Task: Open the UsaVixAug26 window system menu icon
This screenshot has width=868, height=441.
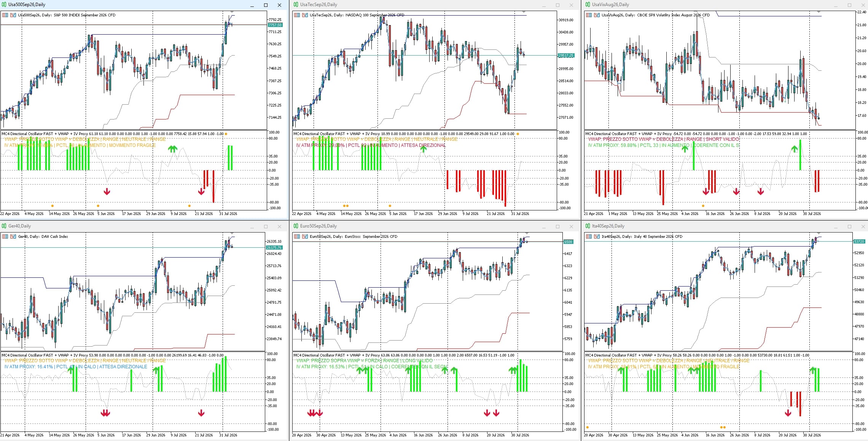Action: click(x=588, y=5)
